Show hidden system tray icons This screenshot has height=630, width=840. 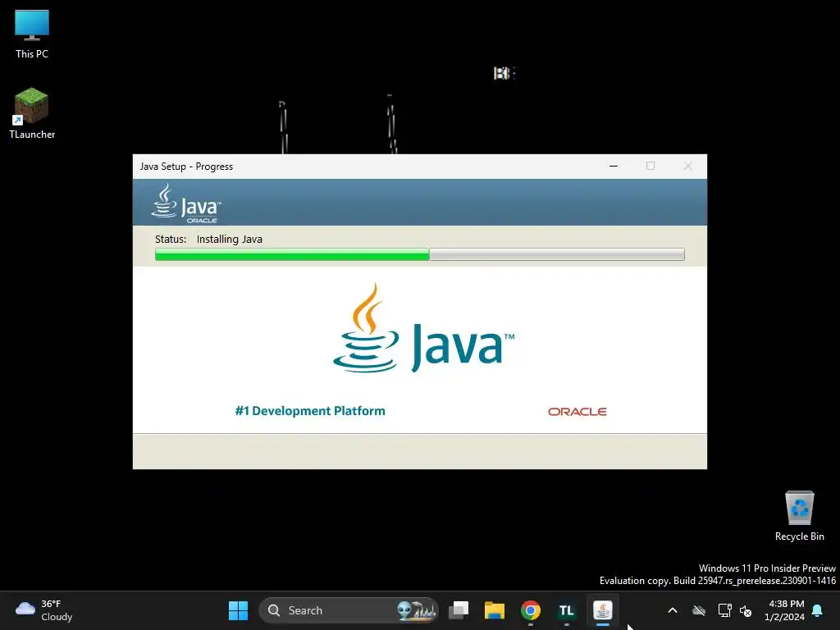pyautogui.click(x=673, y=610)
